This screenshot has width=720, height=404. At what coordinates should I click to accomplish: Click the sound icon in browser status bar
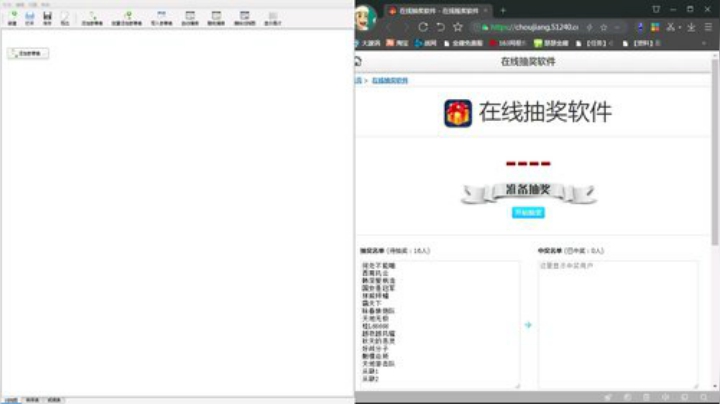click(666, 397)
